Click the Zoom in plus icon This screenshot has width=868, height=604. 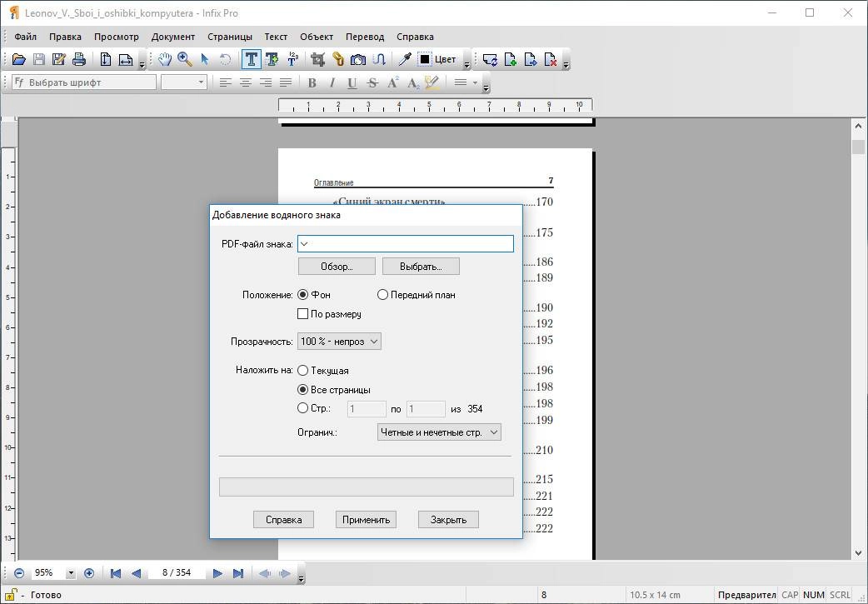(x=89, y=573)
